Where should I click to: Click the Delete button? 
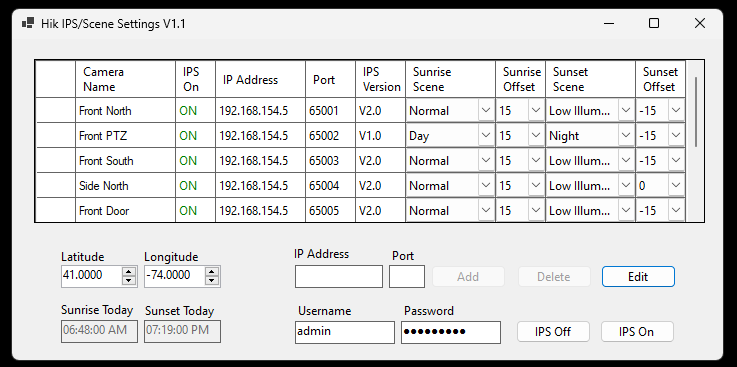pos(554,277)
